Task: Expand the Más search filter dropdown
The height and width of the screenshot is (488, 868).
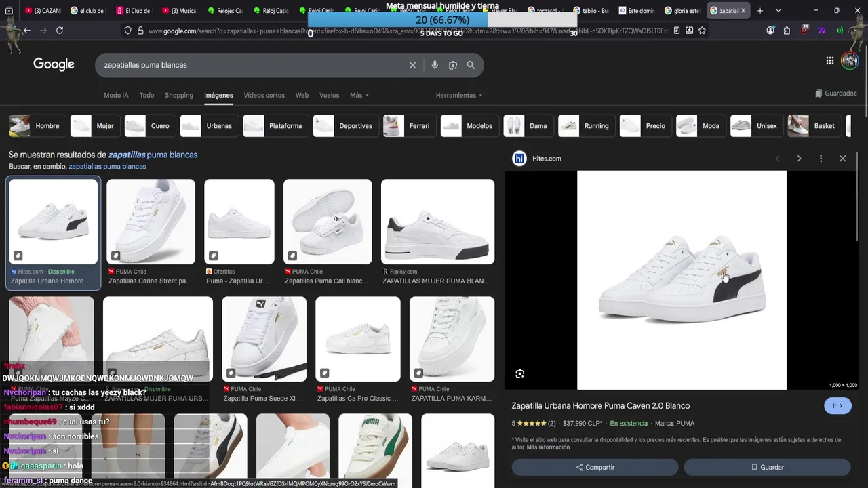Action: [x=359, y=95]
